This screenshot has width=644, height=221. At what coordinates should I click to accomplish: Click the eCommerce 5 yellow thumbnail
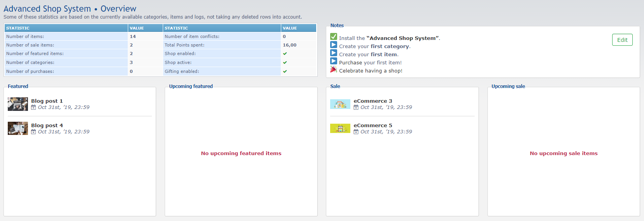click(x=340, y=128)
